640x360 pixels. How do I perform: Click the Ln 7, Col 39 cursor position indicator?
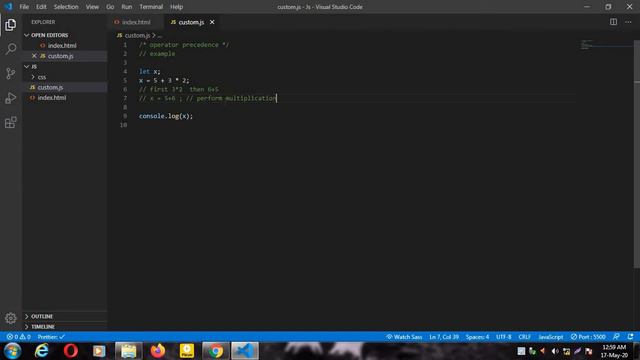tap(444, 337)
